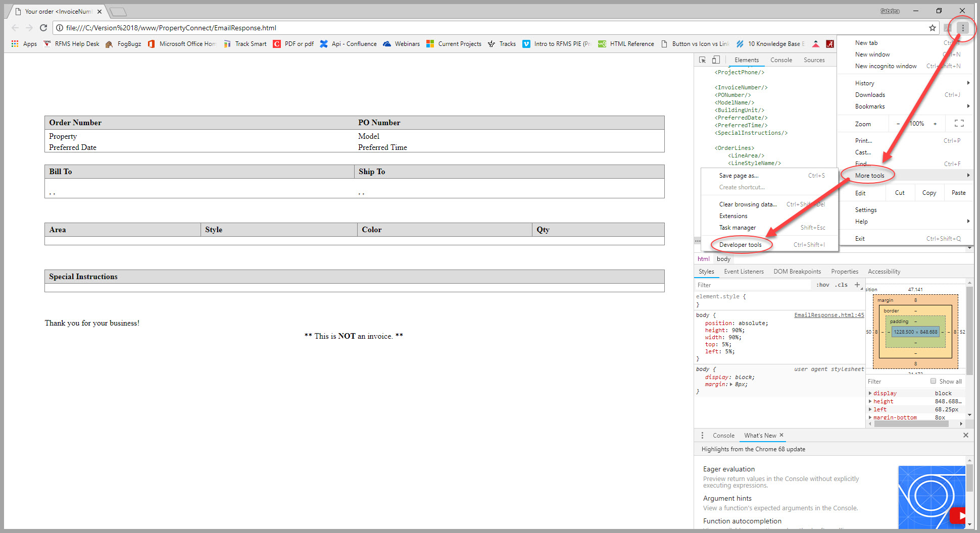The width and height of the screenshot is (980, 533).
Task: Close the What's New drawer tab
Action: 781,435
